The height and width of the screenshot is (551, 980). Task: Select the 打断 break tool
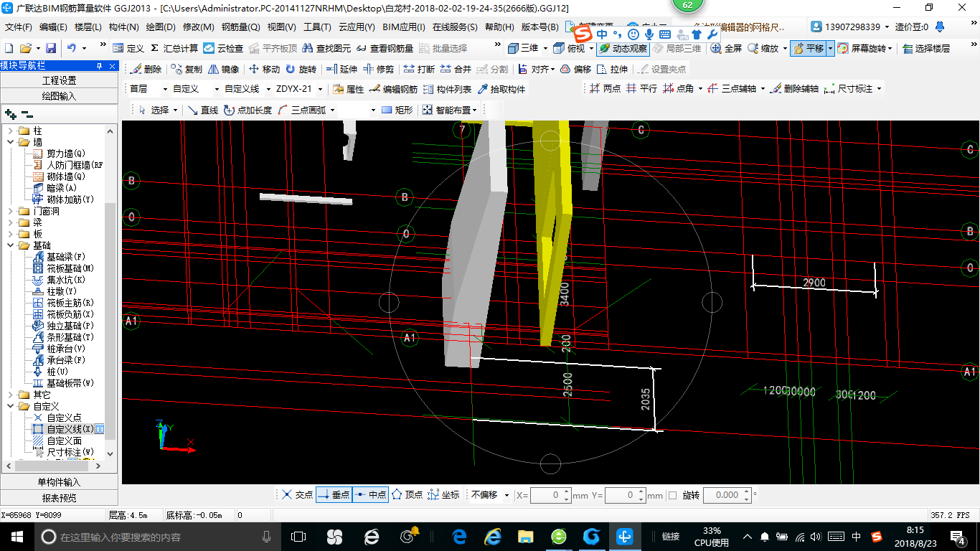point(419,69)
